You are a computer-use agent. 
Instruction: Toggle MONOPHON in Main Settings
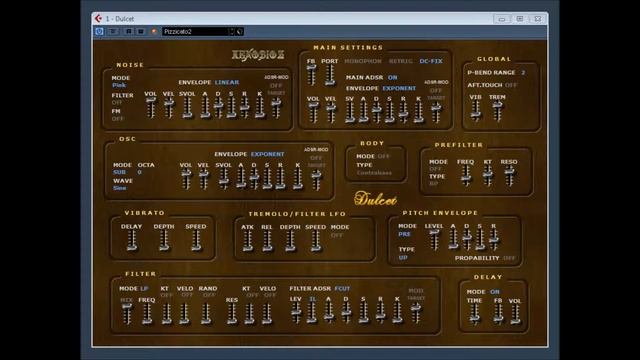coord(363,61)
